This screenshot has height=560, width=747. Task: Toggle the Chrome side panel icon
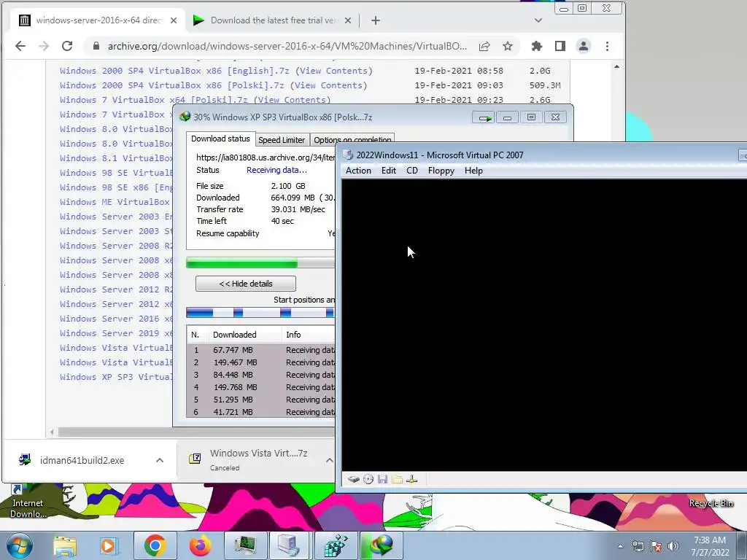tap(560, 46)
